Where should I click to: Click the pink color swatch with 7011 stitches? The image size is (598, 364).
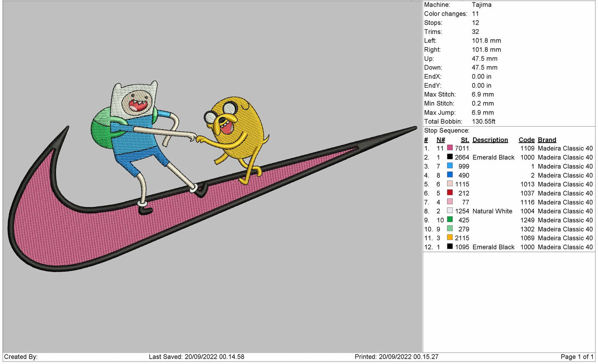point(450,148)
